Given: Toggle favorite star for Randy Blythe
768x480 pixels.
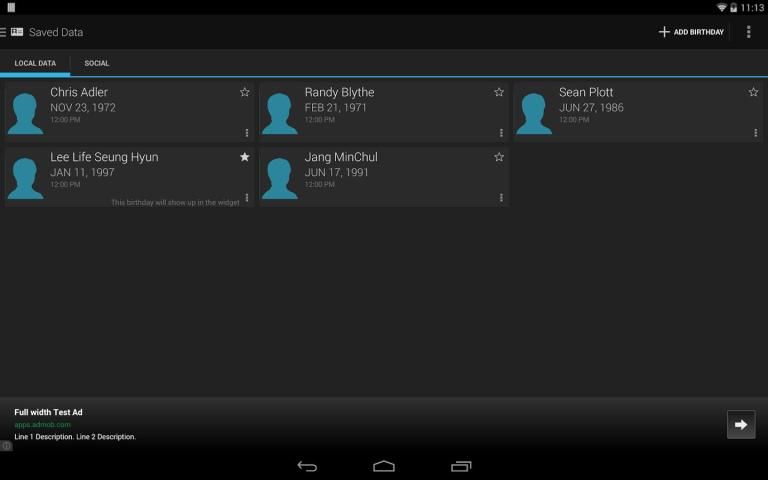Looking at the screenshot, I should click(499, 92).
